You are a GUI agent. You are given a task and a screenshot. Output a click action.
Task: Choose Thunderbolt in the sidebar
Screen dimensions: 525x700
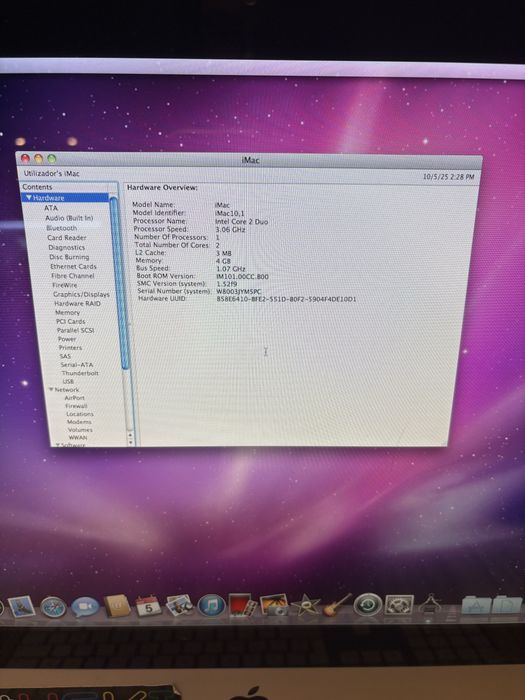80,373
